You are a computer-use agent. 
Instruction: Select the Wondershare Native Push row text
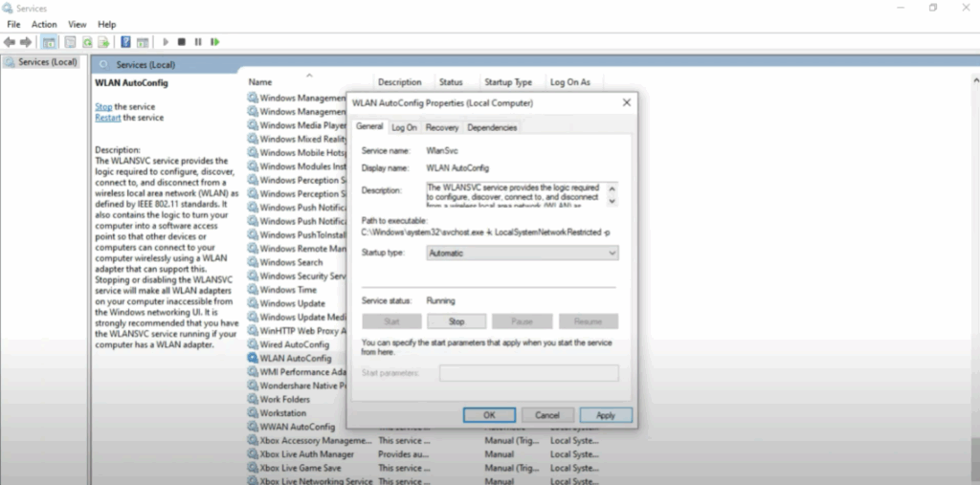[302, 386]
